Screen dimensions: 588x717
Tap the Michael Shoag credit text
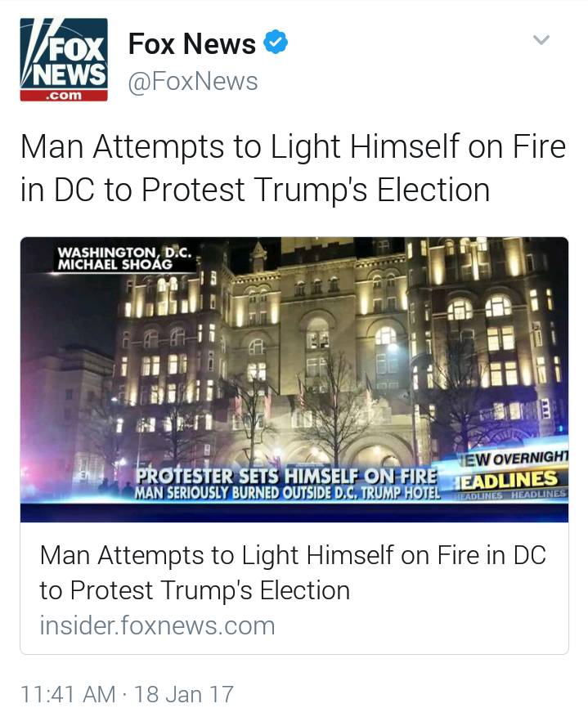pyautogui.click(x=114, y=264)
